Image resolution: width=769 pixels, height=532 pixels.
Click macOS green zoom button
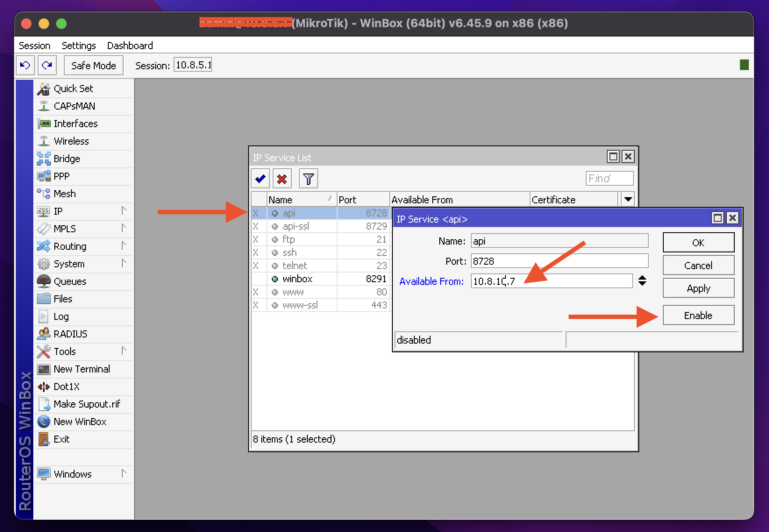(x=61, y=24)
